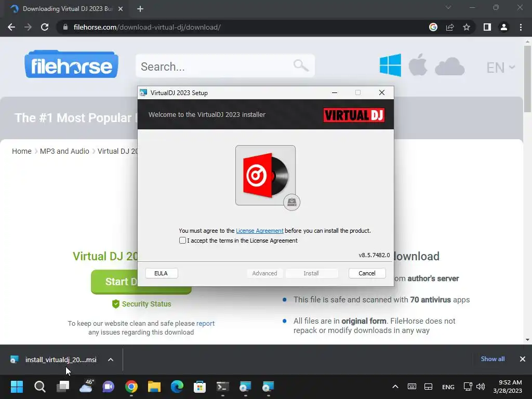Click the Google icon in address bar
532x399 pixels.
tap(433, 27)
